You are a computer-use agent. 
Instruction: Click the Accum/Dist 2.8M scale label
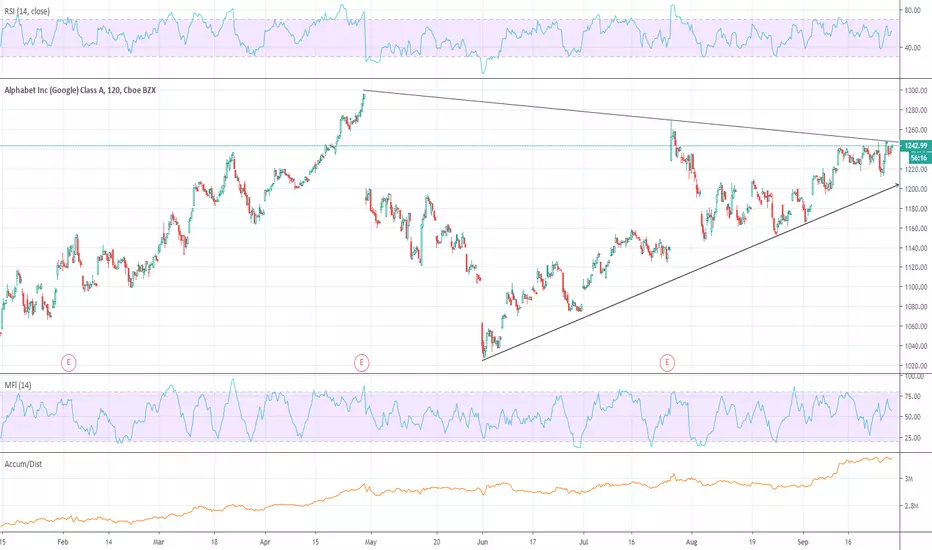(911, 506)
